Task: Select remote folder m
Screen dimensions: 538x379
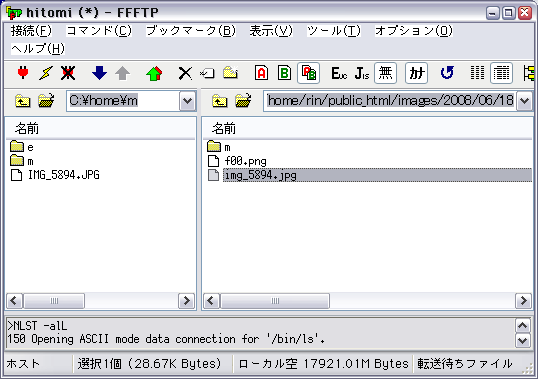Action: 219,147
